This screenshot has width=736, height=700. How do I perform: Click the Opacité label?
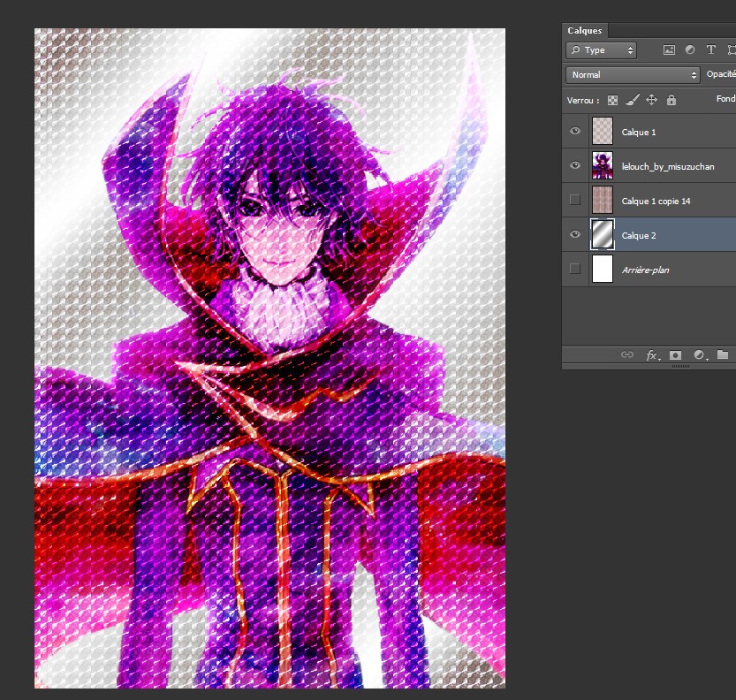(721, 74)
